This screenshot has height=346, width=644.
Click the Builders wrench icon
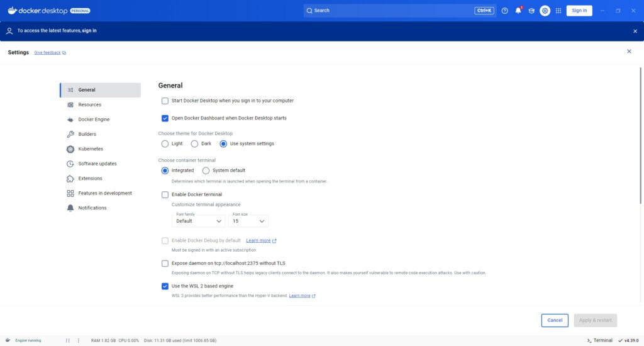[x=70, y=135]
